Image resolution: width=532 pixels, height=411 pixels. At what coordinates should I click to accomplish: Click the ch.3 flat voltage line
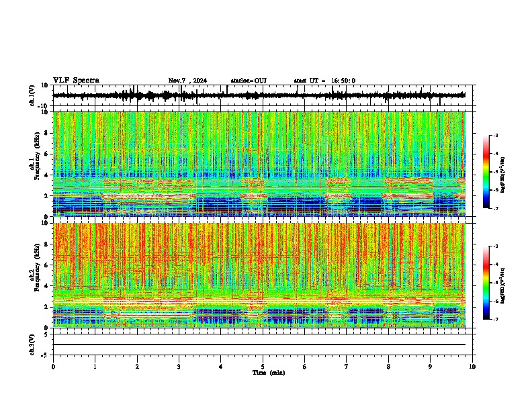coord(259,345)
